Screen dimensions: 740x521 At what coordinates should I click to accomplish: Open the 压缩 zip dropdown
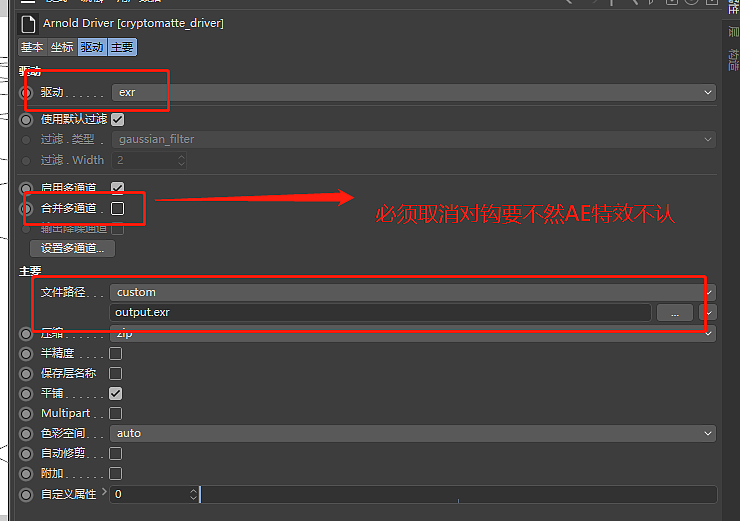pyautogui.click(x=413, y=334)
